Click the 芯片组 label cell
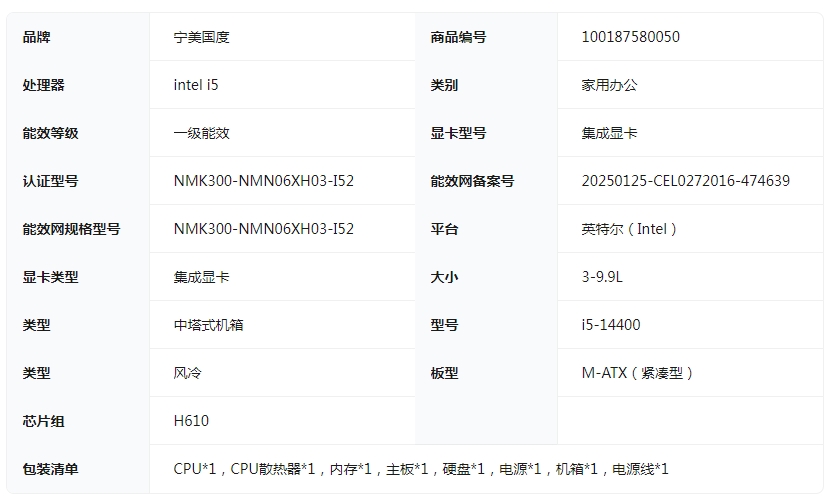The image size is (832, 500). pos(43,421)
